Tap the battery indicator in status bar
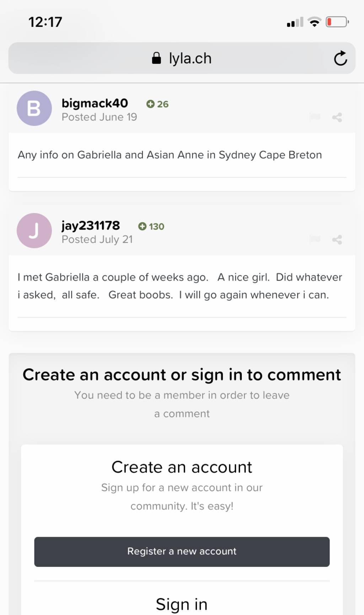The width and height of the screenshot is (364, 615). tap(337, 22)
